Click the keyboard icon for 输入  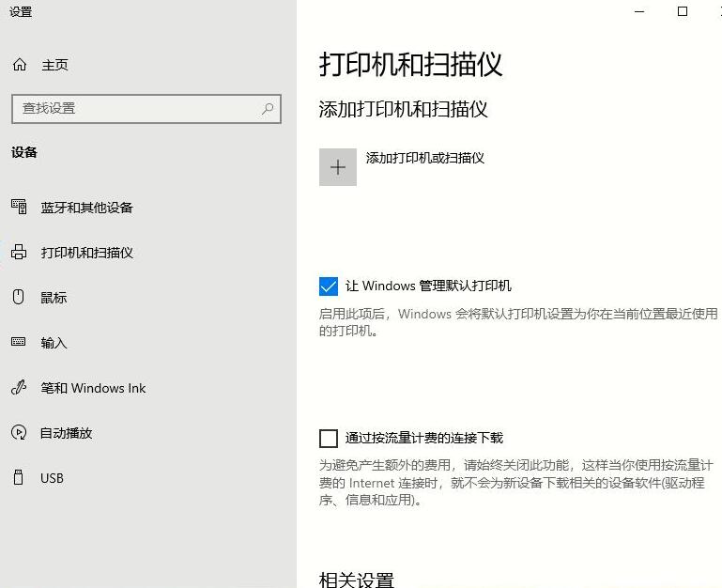19,342
